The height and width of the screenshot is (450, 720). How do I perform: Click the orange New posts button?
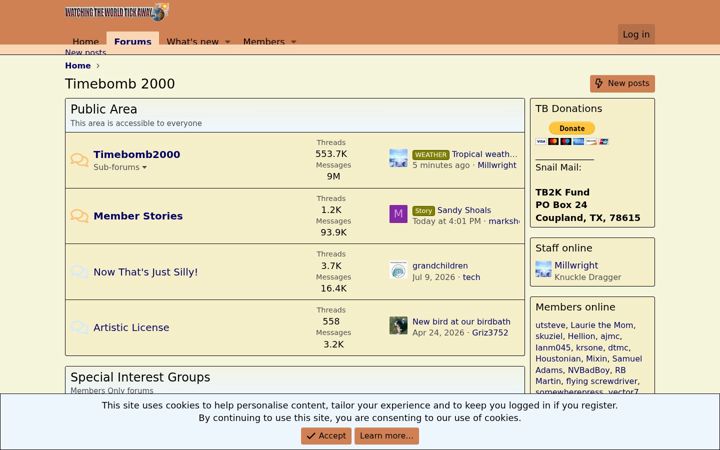622,84
